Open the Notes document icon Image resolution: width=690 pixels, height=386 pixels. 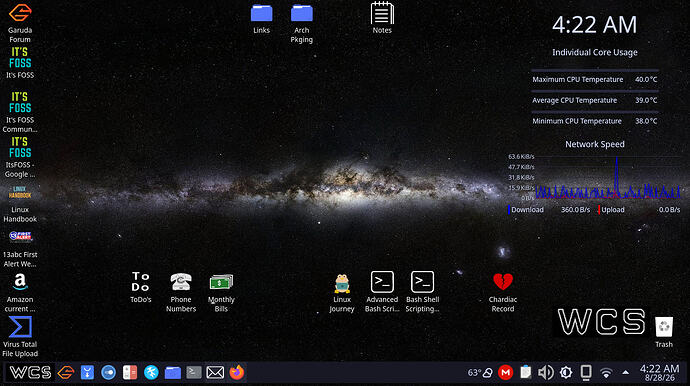pyautogui.click(x=382, y=13)
